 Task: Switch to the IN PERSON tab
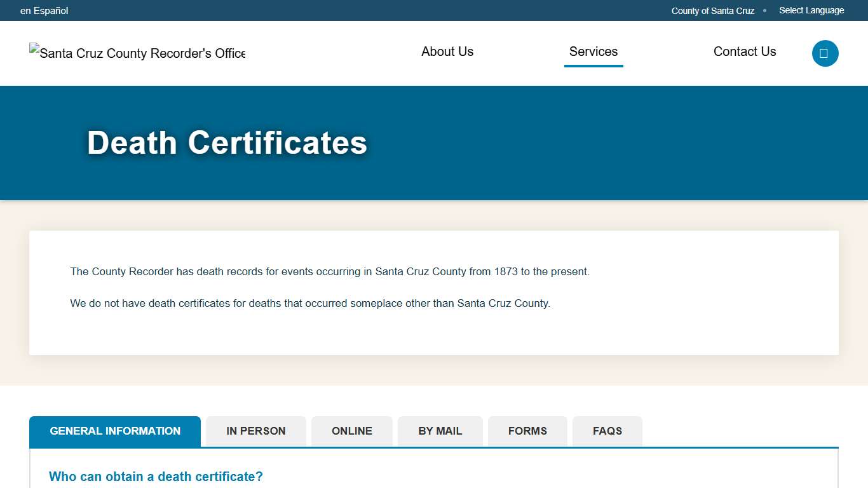(255, 431)
